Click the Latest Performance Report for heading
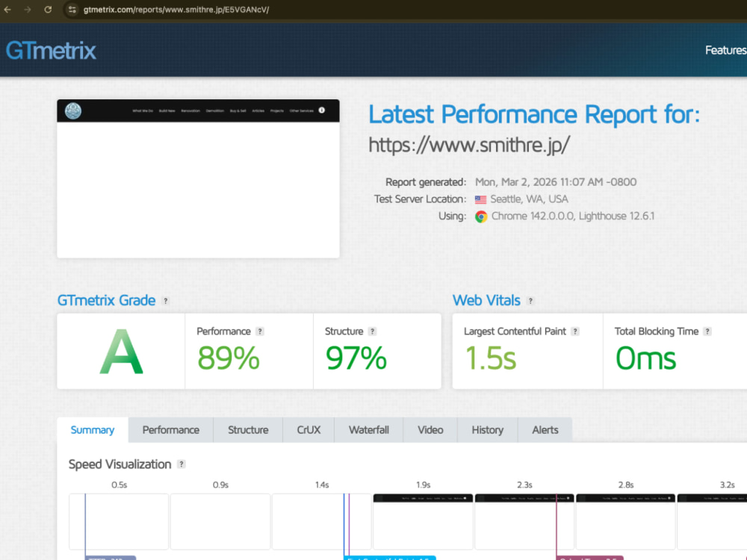Image resolution: width=747 pixels, height=560 pixels. (534, 114)
